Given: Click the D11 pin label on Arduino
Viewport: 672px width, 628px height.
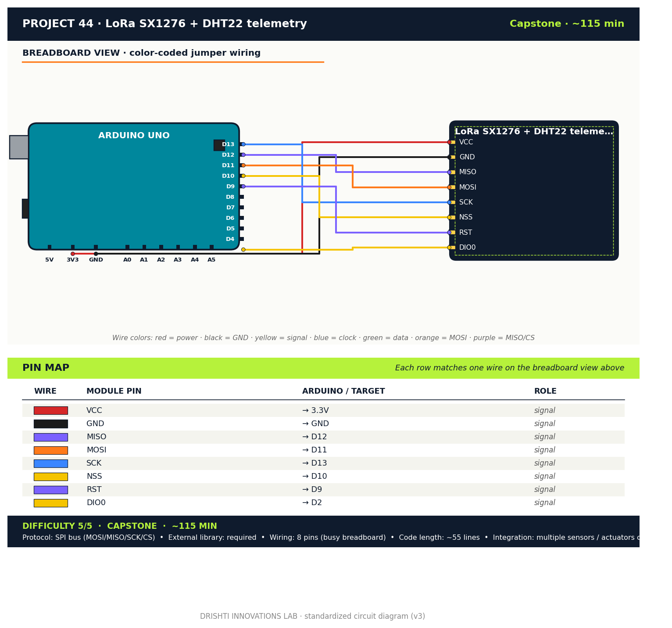Looking at the screenshot, I should [x=228, y=165].
